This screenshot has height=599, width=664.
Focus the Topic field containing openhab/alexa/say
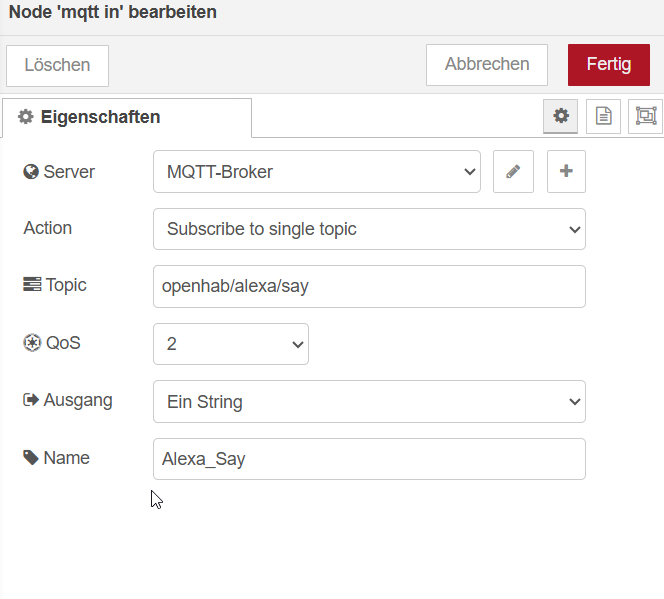click(369, 287)
